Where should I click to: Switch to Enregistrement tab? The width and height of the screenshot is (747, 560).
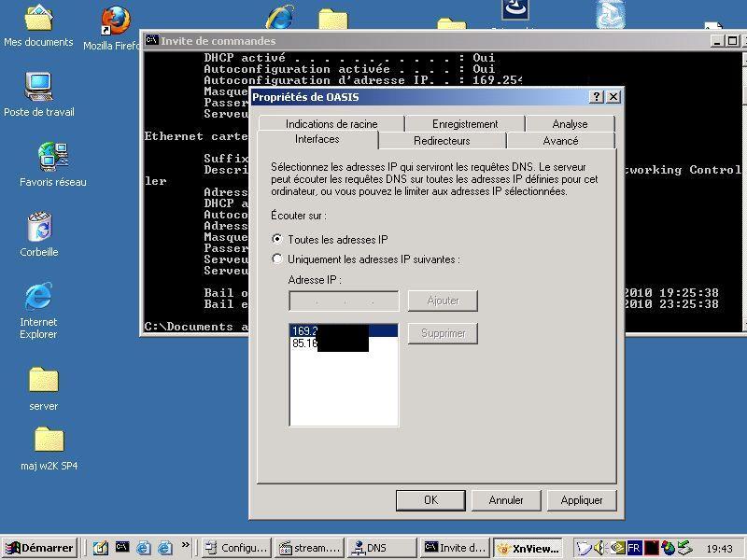coord(465,124)
